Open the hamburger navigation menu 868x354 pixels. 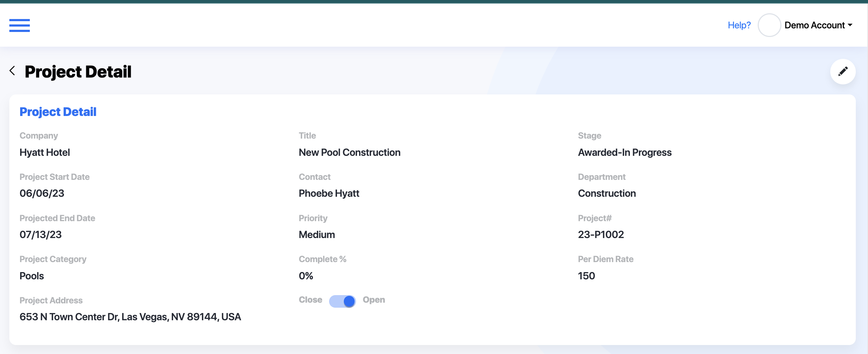coord(19,25)
